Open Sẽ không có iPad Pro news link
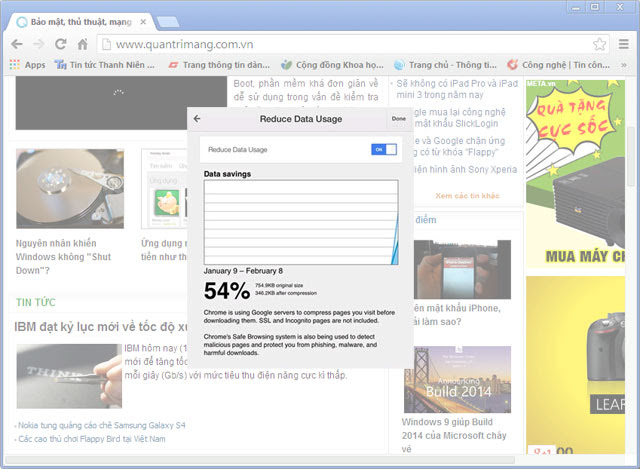Screen dimensions: 640x469 tap(457, 89)
